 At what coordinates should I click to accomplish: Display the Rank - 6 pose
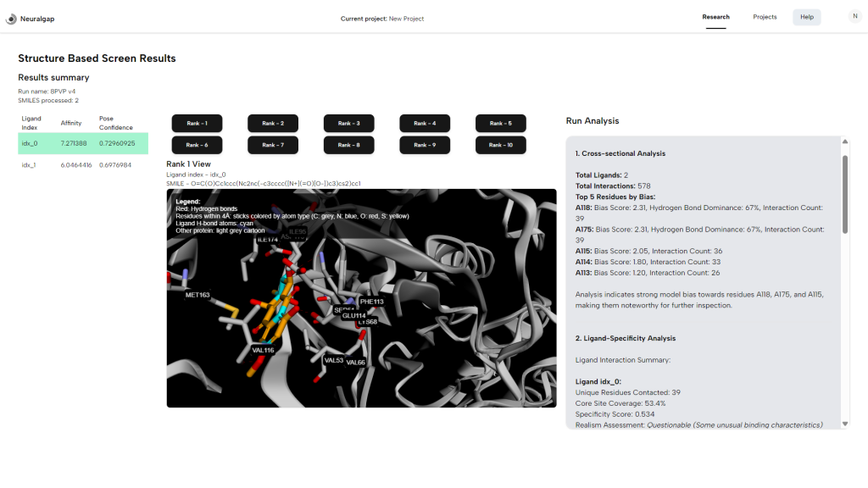(197, 145)
